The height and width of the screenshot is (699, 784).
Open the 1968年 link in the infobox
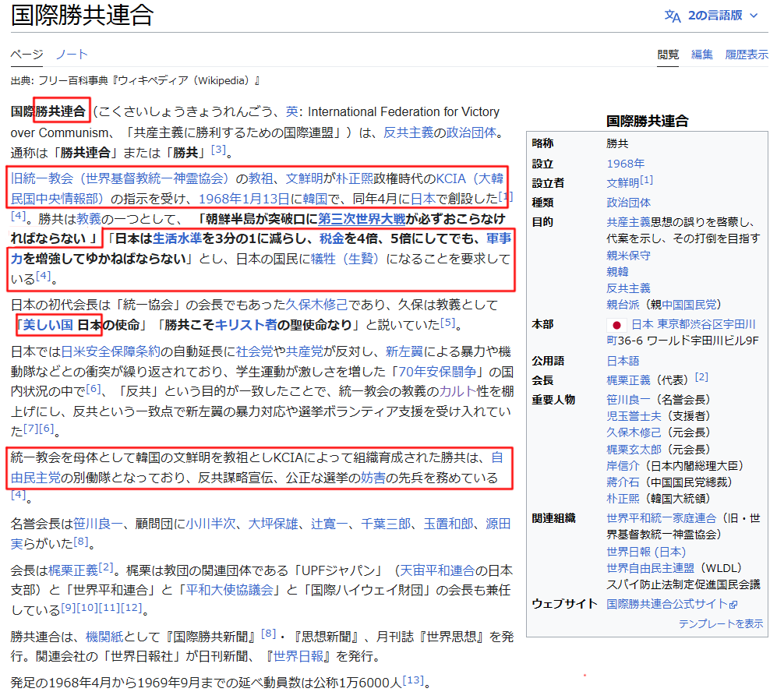pos(626,164)
